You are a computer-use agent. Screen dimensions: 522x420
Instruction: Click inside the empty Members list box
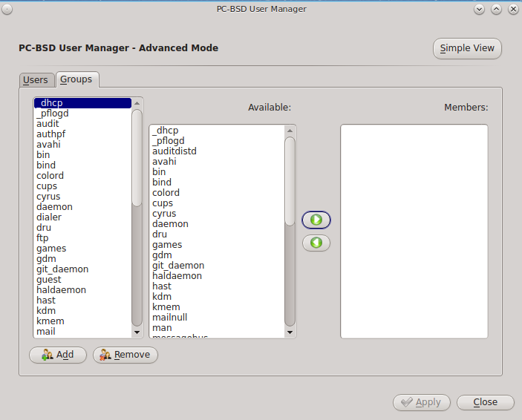tap(414, 232)
